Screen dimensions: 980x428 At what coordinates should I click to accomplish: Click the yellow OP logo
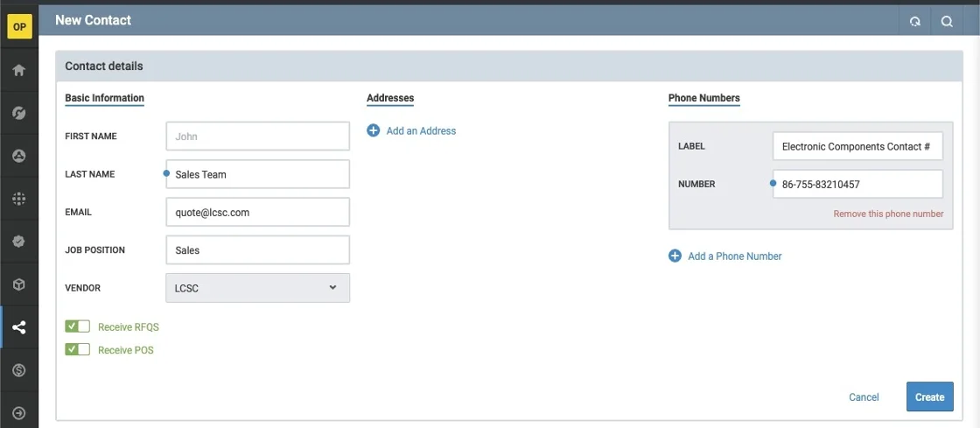click(19, 27)
